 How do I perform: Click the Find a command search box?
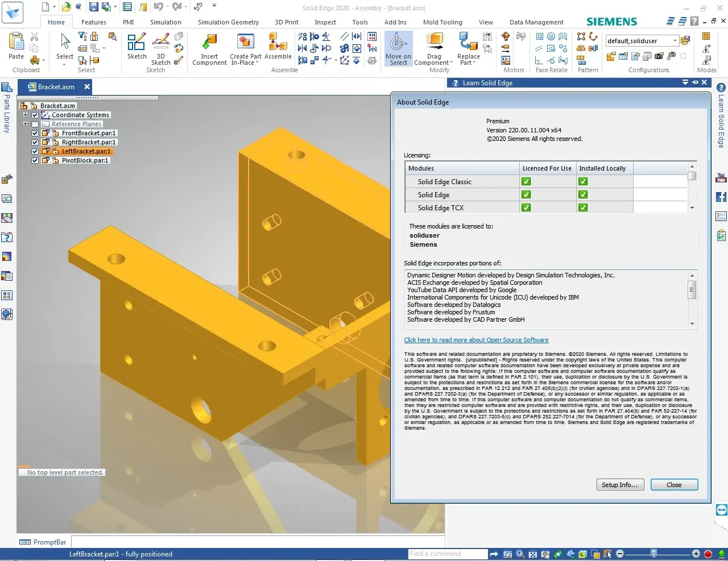pyautogui.click(x=448, y=554)
